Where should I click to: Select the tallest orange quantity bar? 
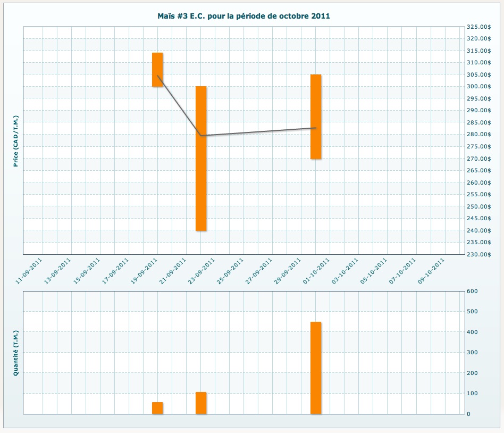(316, 367)
